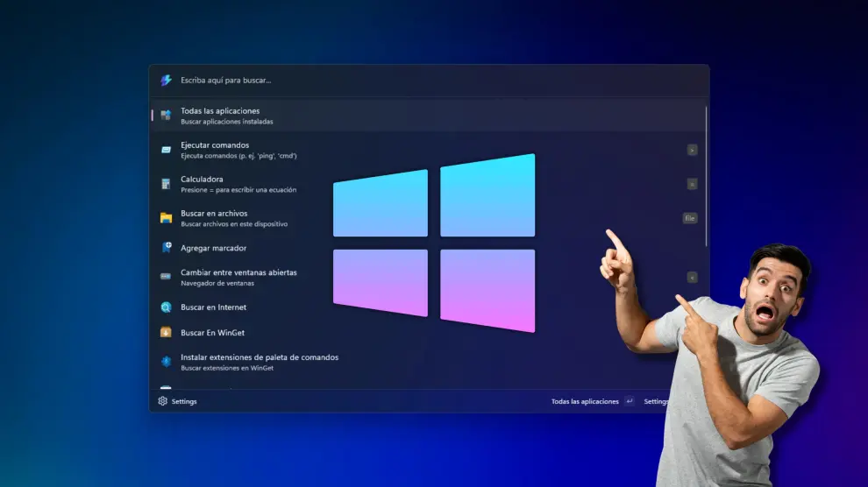868x487 pixels.
Task: Click the '>' alias badge for Ejecutar comandos
Action: [692, 150]
